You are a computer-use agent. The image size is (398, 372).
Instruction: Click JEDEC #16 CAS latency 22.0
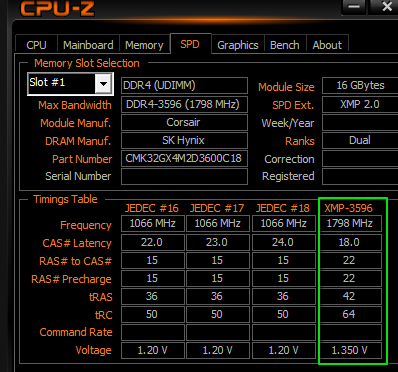coord(153,242)
